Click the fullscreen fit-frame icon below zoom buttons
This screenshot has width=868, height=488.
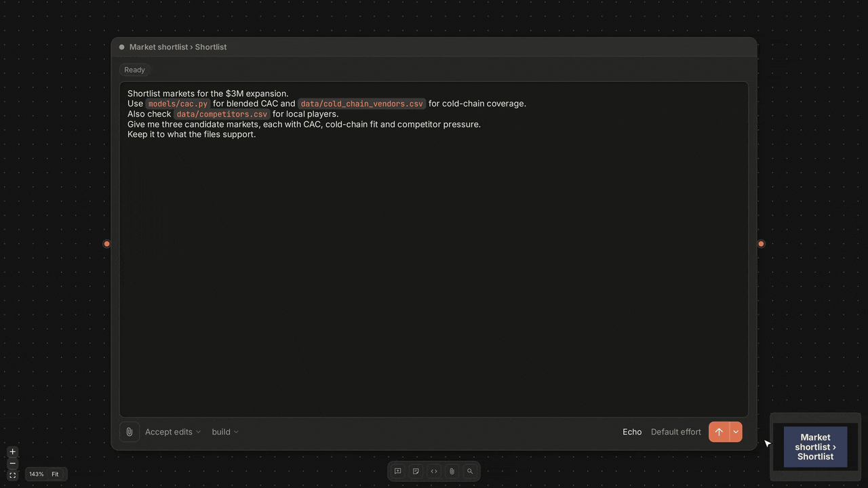[13, 475]
